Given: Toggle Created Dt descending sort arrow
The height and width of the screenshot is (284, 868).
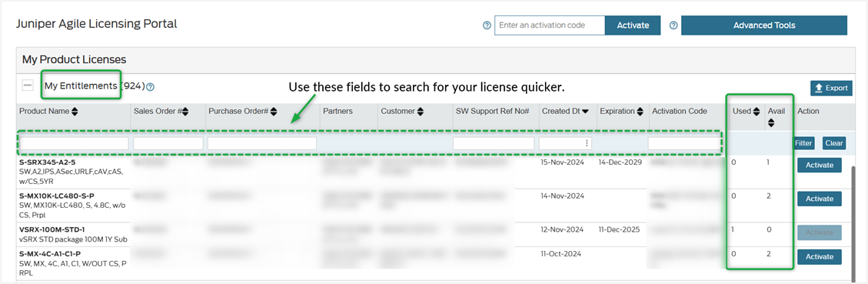Looking at the screenshot, I should click(x=585, y=112).
